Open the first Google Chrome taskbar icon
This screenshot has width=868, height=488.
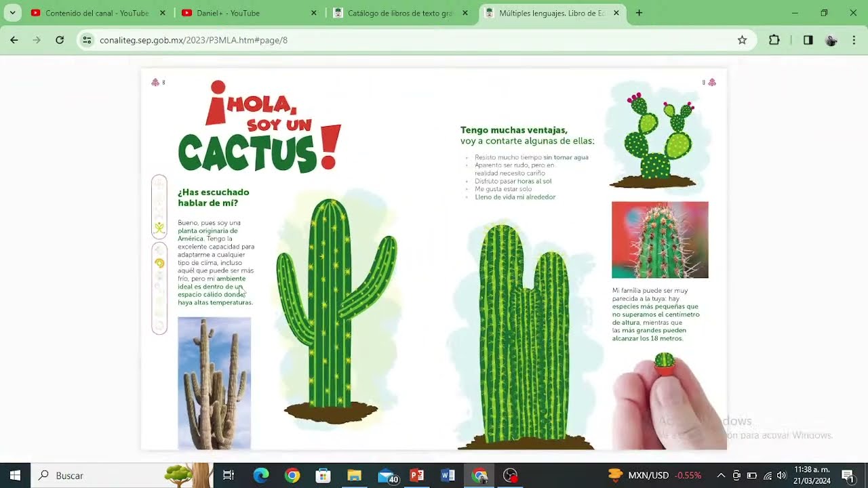pyautogui.click(x=292, y=475)
